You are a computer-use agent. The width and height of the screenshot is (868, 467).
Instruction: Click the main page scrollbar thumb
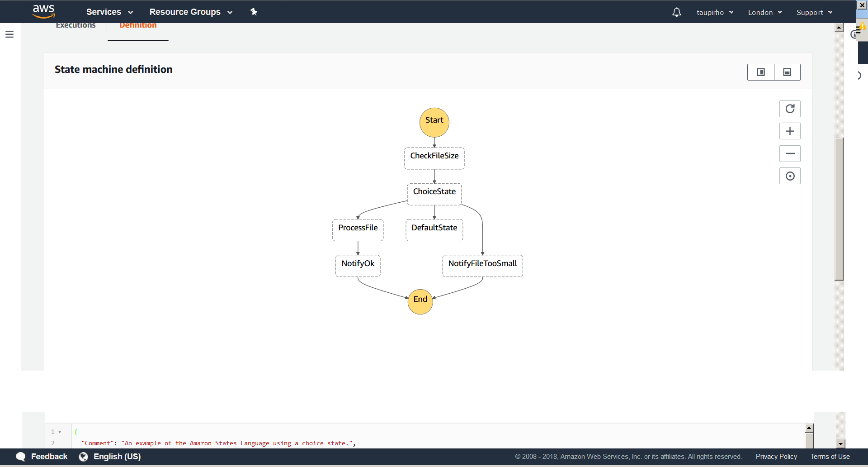tap(839, 209)
